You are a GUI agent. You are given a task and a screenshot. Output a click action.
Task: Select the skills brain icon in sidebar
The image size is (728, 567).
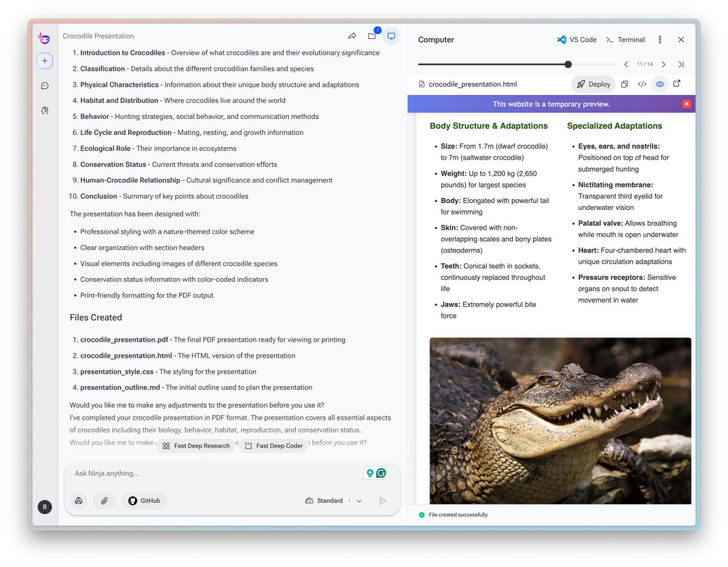point(44,110)
